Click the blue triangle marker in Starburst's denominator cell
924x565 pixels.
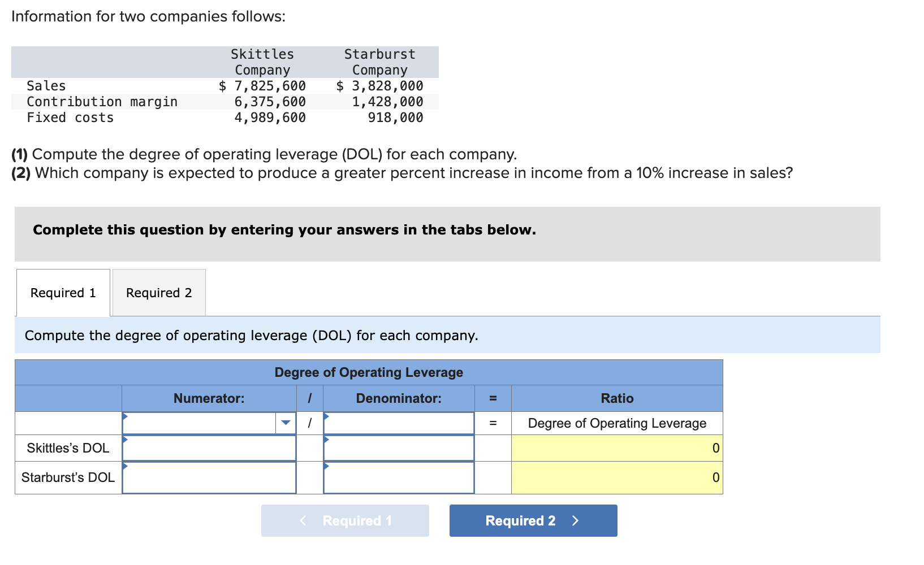click(x=326, y=467)
